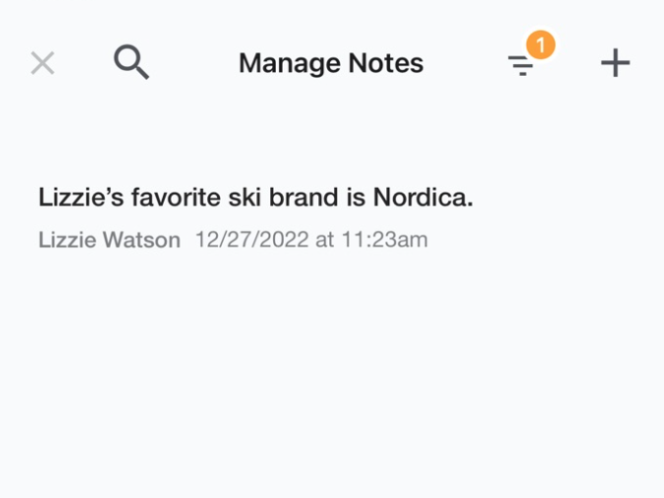Open the notes filter icon
Viewport: 664px width, 498px height.
[x=520, y=66]
